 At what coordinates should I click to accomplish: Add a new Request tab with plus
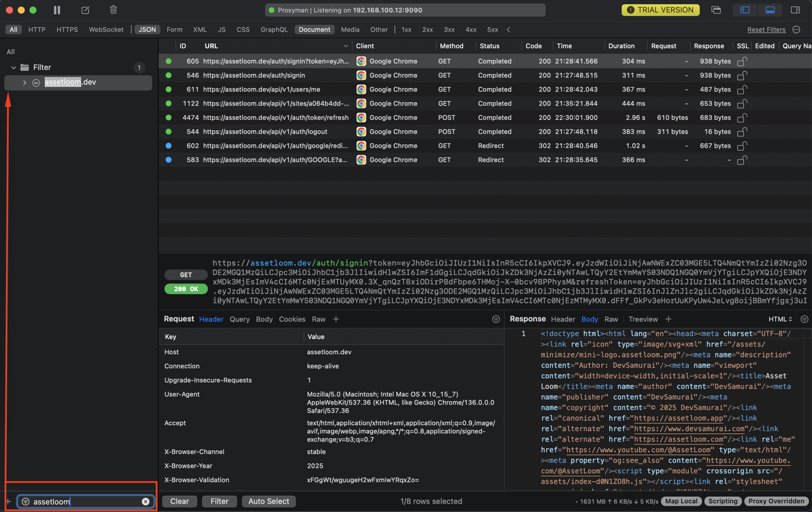[x=336, y=319]
